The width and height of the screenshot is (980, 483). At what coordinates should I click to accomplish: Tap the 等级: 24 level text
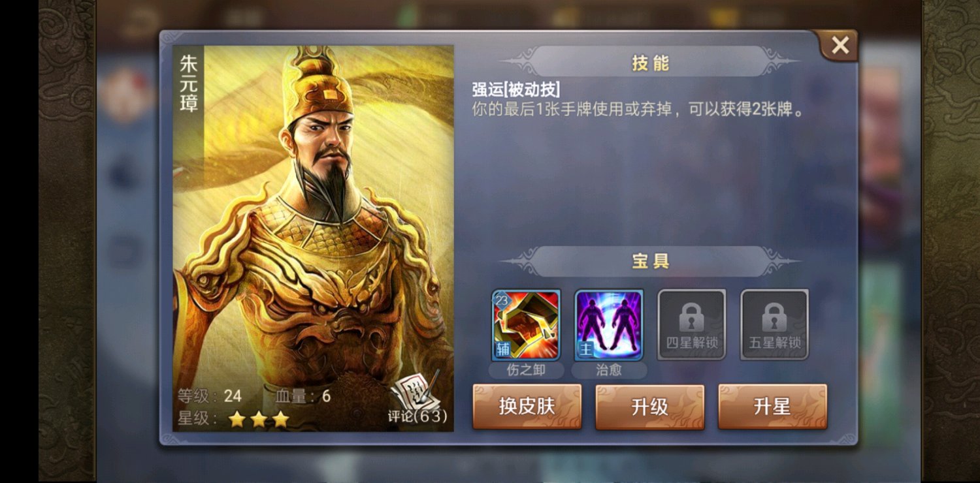pyautogui.click(x=210, y=396)
